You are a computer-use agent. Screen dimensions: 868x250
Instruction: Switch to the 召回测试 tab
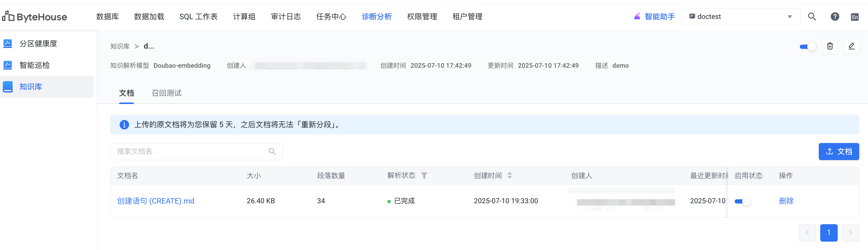pyautogui.click(x=166, y=93)
